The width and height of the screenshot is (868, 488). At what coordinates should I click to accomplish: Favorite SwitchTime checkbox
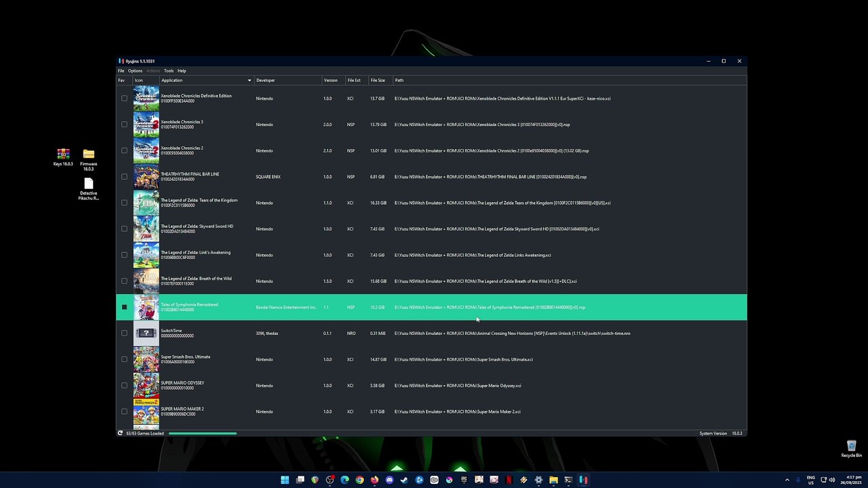124,333
